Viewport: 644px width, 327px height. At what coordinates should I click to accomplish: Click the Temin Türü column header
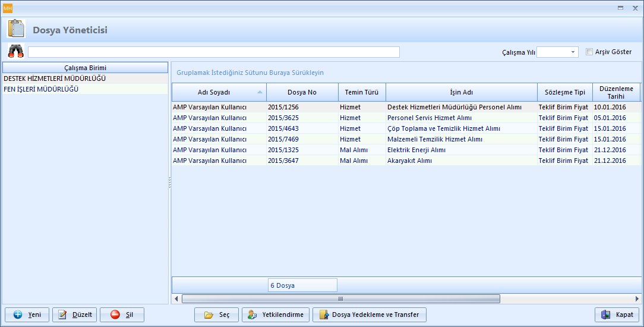point(362,92)
